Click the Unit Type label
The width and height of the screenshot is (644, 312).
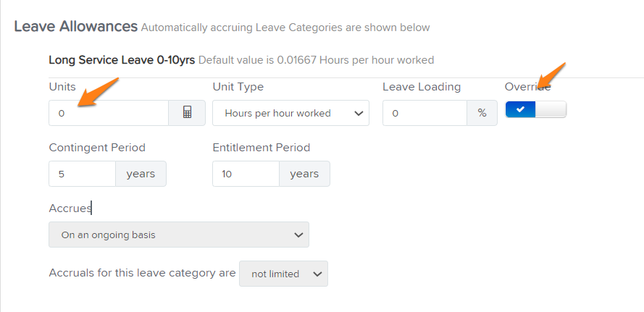(238, 87)
